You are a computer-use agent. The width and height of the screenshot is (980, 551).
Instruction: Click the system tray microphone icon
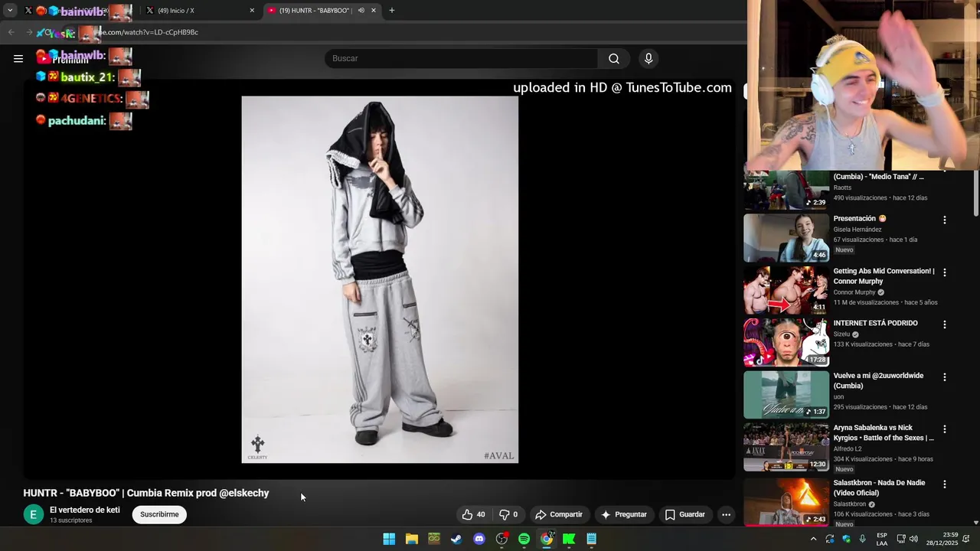tap(862, 539)
